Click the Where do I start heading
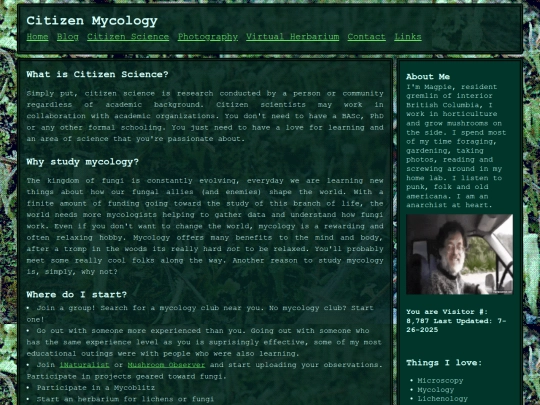540x405 pixels. tap(77, 294)
